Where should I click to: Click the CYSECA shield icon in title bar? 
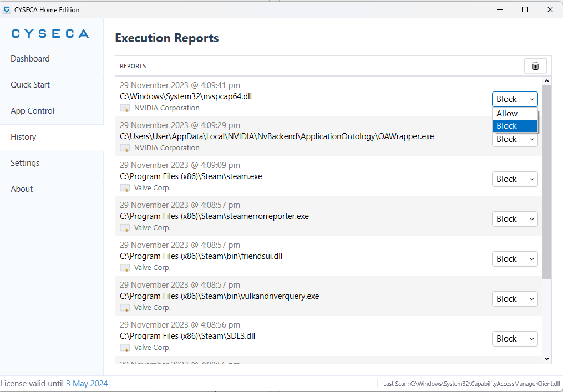[7, 10]
